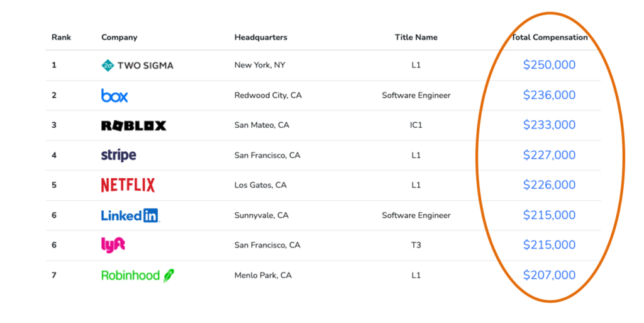Select Lyft's San Francisco, CA cell
644x323 pixels.
(267, 245)
